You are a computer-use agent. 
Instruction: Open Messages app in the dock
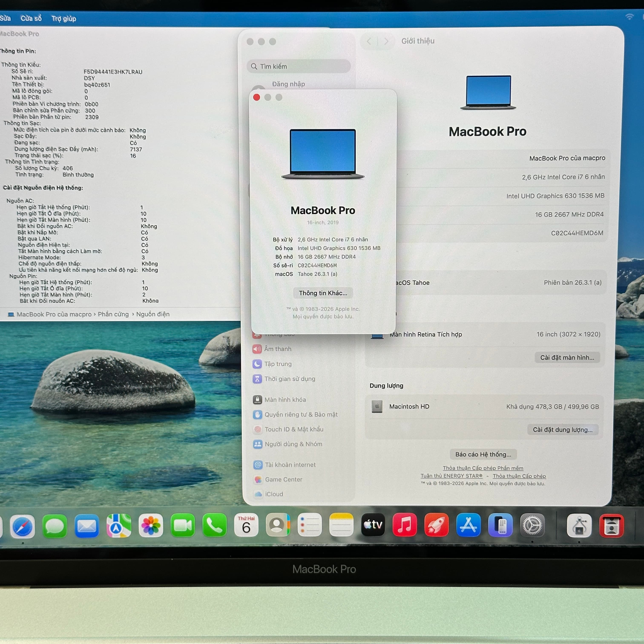click(x=55, y=526)
